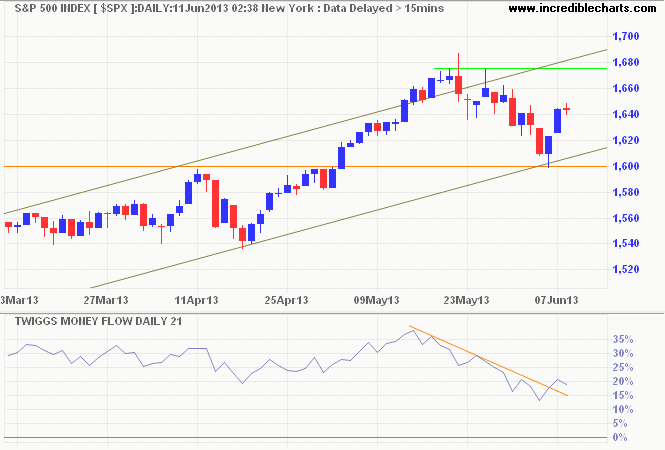Click the 25Apr13 date label
This screenshot has width=665, height=450.
pyautogui.click(x=286, y=300)
